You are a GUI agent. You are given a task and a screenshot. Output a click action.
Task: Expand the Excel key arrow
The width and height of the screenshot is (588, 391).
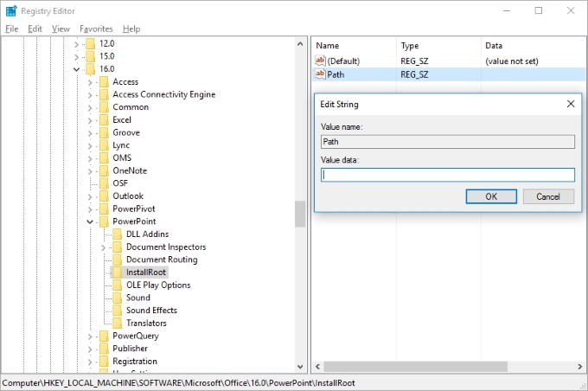[90, 120]
